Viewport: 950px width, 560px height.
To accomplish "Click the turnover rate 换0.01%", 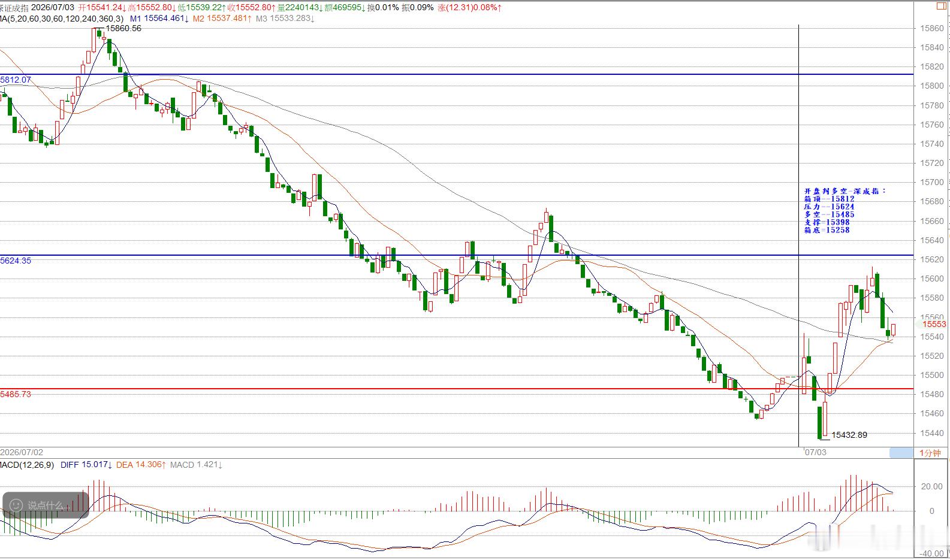I will point(383,8).
